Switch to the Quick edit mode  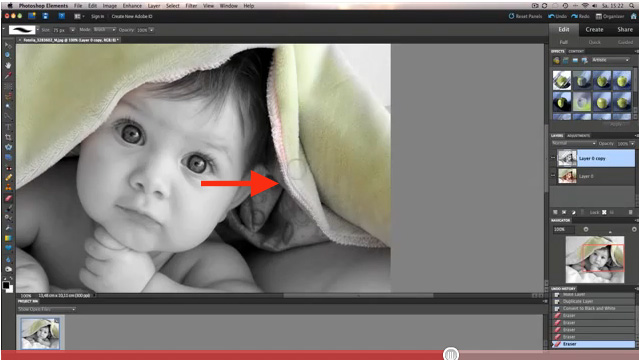594,42
